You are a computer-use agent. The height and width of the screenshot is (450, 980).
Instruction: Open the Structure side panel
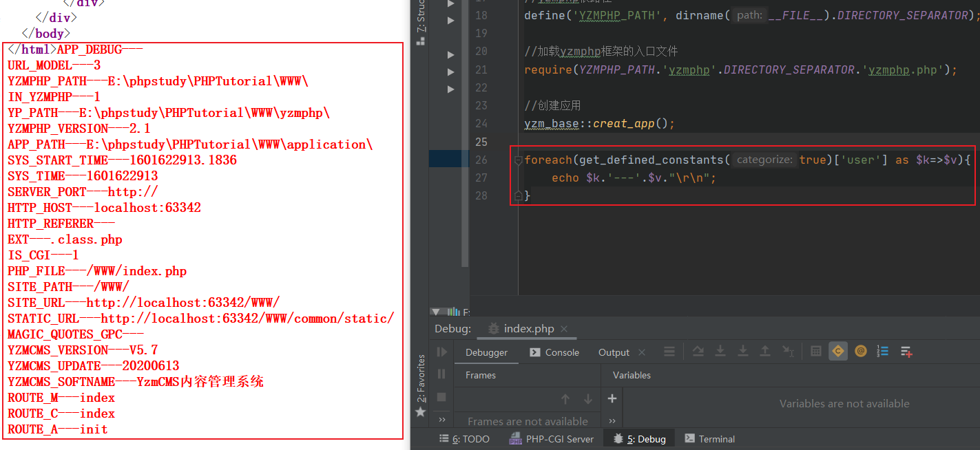[420, 17]
